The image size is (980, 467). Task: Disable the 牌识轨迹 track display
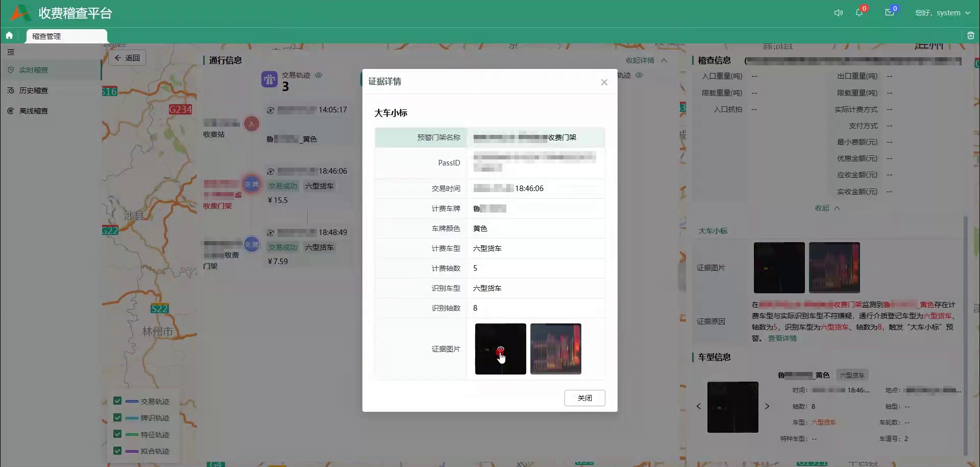click(118, 418)
